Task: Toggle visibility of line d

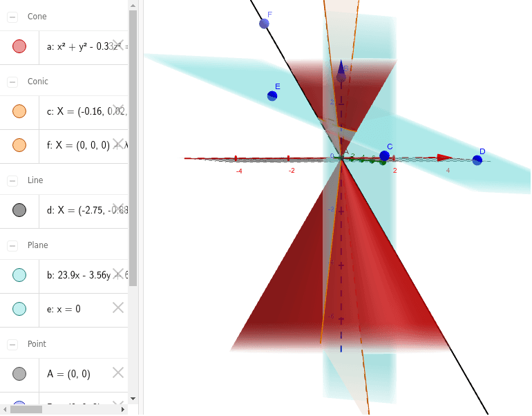Action: [19, 210]
